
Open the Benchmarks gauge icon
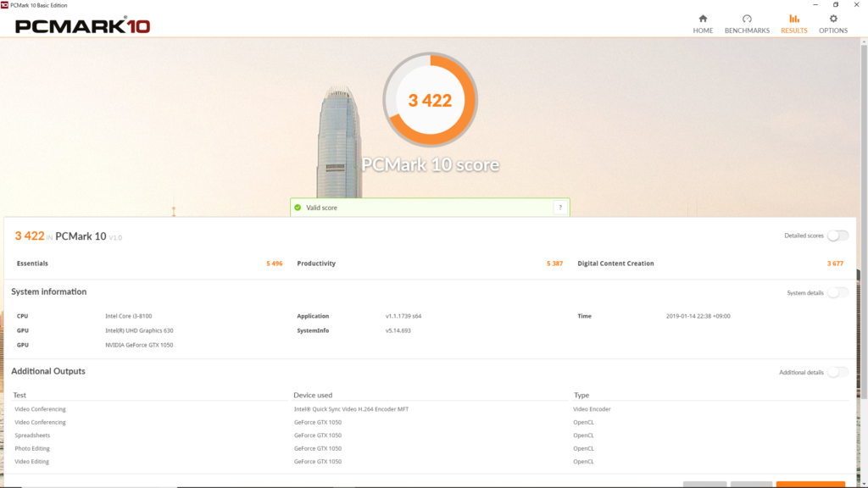[x=747, y=19]
